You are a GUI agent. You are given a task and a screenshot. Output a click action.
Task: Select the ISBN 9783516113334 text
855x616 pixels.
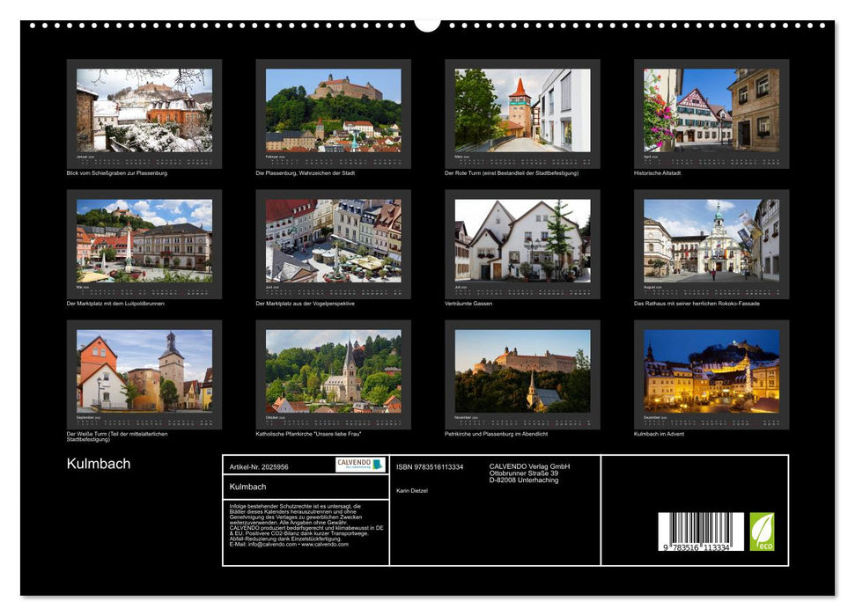coord(430,466)
